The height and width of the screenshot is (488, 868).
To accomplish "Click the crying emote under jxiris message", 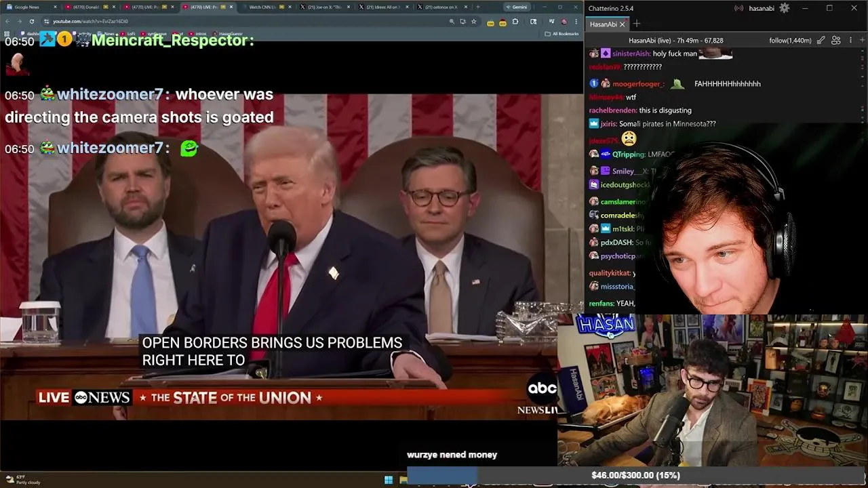I will point(629,139).
